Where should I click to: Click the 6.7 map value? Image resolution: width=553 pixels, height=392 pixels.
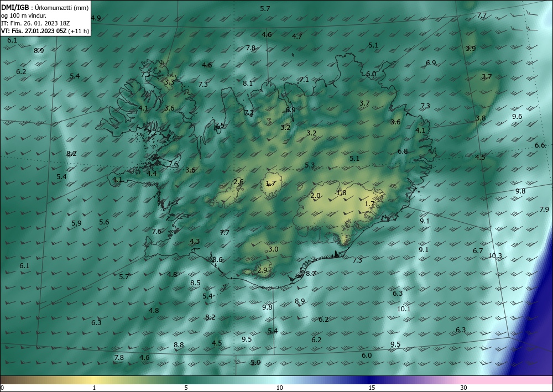coord(478,250)
